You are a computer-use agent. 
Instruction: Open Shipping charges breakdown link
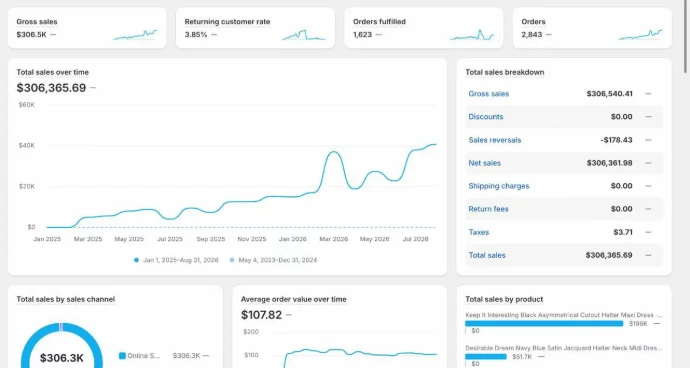pyautogui.click(x=499, y=186)
